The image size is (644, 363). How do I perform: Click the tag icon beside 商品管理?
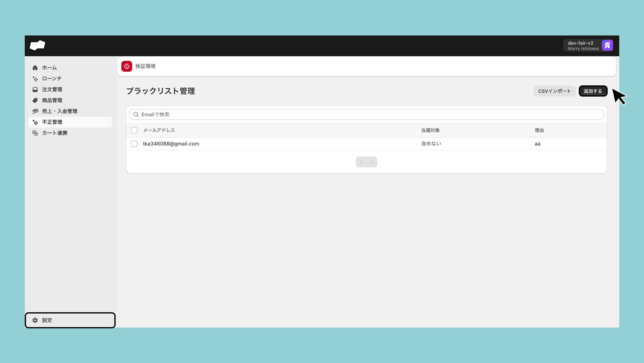click(x=35, y=100)
